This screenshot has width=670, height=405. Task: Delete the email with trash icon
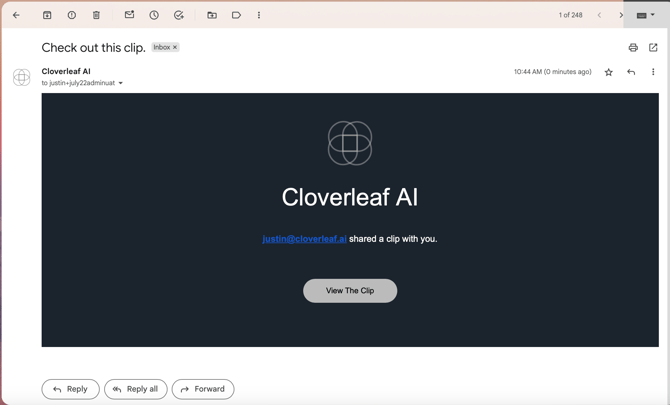(96, 15)
